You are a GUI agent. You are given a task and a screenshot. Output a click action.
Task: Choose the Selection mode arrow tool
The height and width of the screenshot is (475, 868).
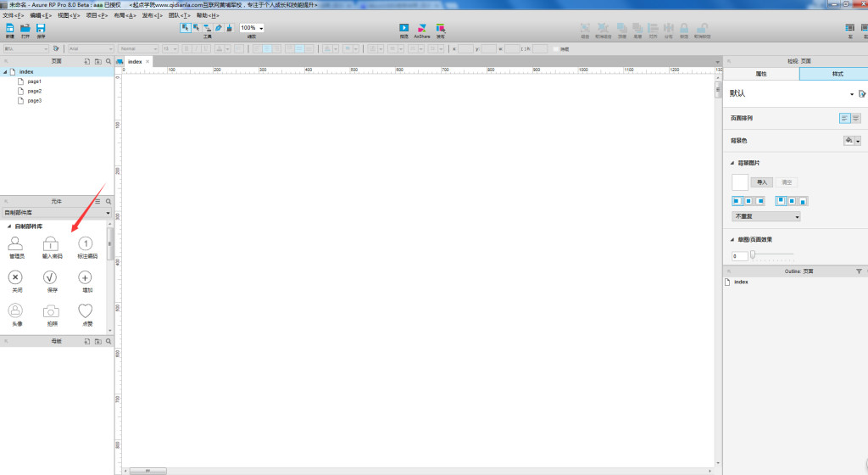(x=186, y=28)
